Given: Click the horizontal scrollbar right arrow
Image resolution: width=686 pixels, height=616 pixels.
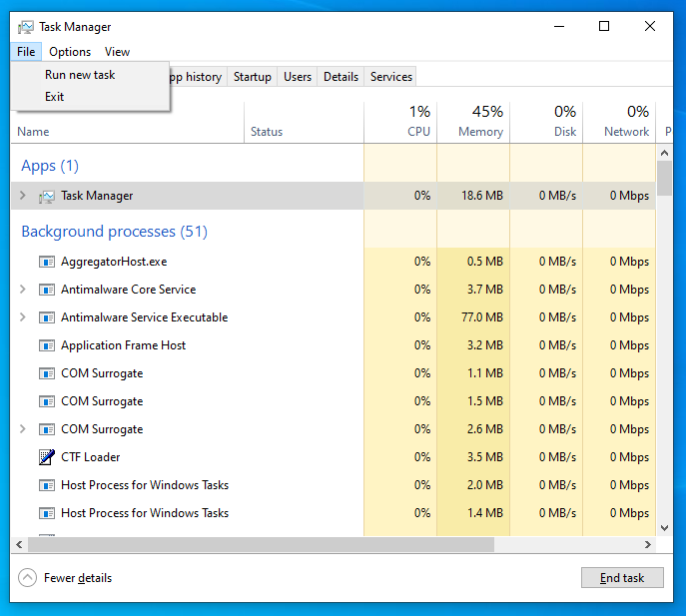Looking at the screenshot, I should tap(648, 545).
